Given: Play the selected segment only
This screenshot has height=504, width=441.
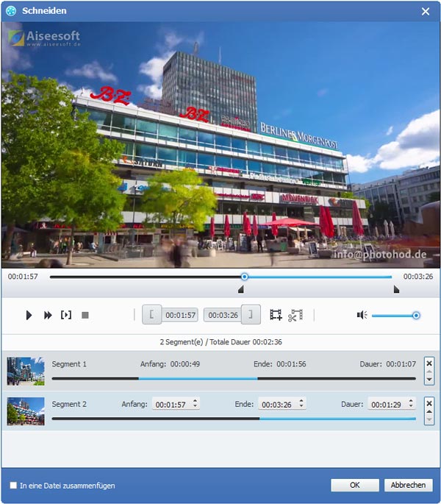Looking at the screenshot, I should pos(66,315).
